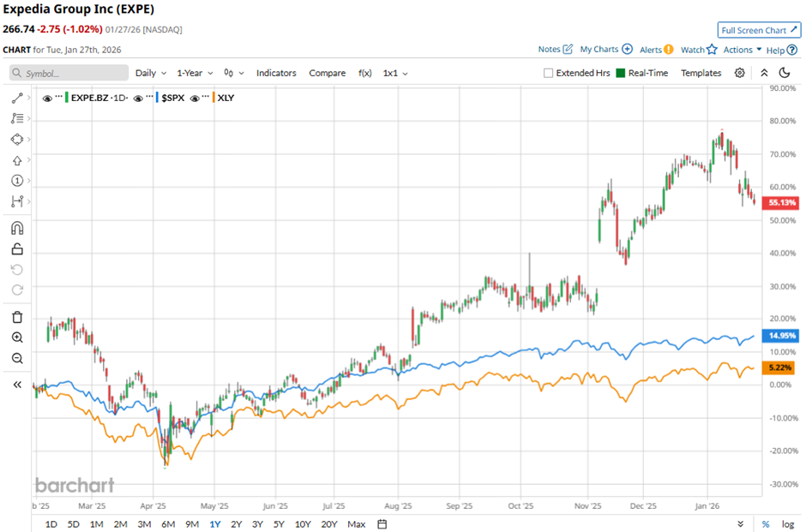Open the 1-Year period dropdown
806x532 pixels.
[x=195, y=73]
